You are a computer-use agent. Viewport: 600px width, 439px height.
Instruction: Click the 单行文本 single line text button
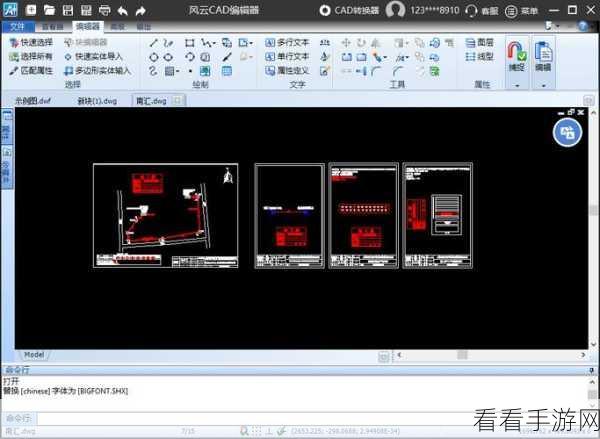click(x=287, y=57)
